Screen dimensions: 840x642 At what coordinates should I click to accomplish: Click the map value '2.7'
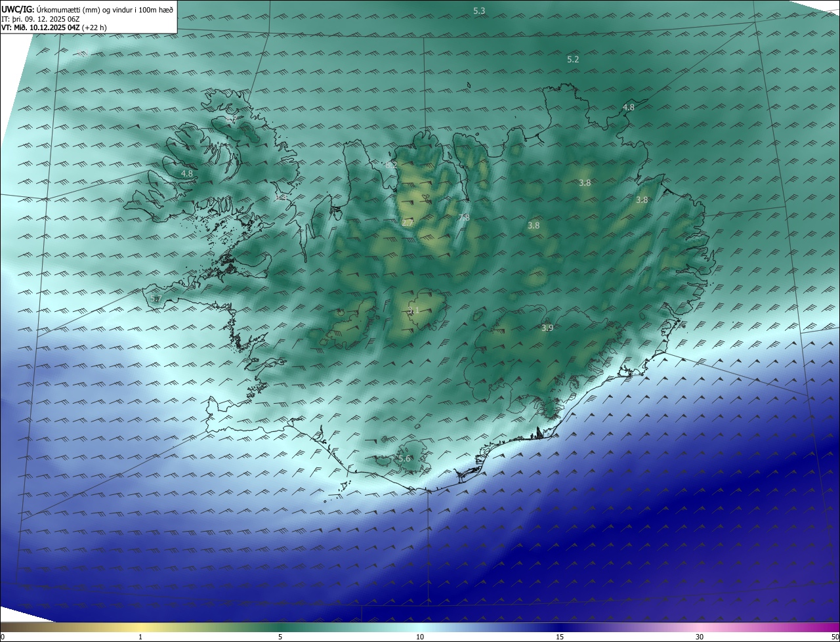(x=408, y=223)
